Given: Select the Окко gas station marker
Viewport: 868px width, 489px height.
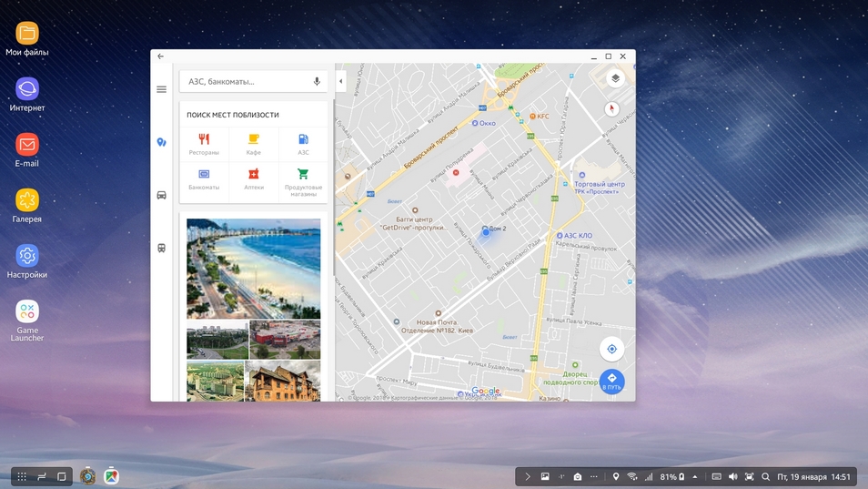Looking at the screenshot, I should point(483,123).
